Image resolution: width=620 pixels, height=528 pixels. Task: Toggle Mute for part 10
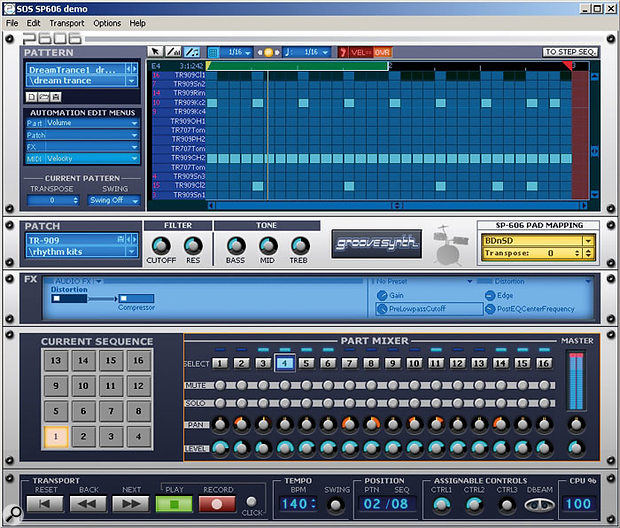(414, 385)
